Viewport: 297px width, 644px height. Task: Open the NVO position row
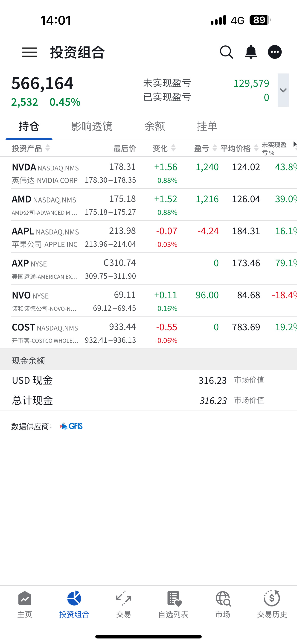(x=148, y=301)
